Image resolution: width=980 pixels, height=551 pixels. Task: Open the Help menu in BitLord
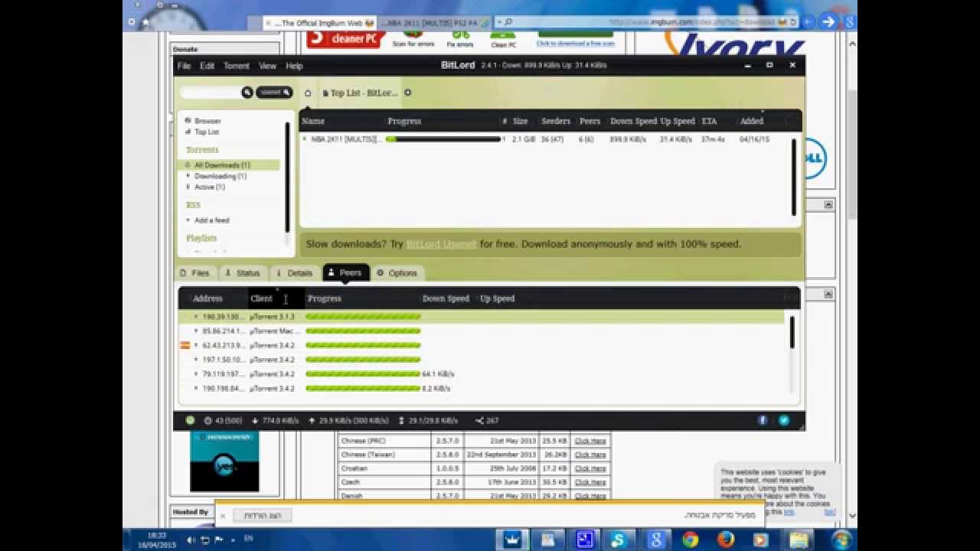(x=294, y=66)
